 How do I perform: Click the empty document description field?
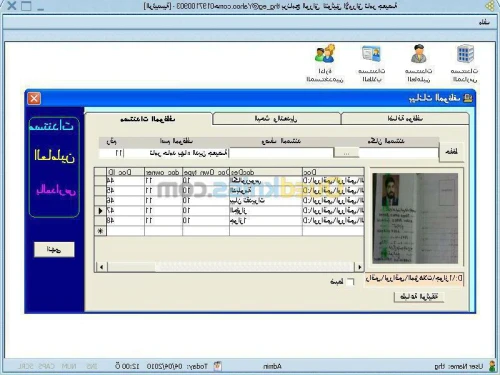tap(281, 153)
